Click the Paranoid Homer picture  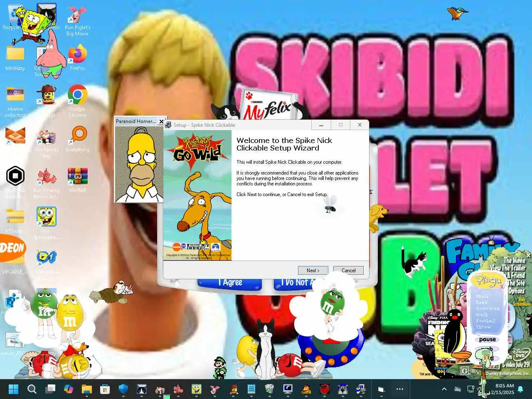click(x=139, y=164)
